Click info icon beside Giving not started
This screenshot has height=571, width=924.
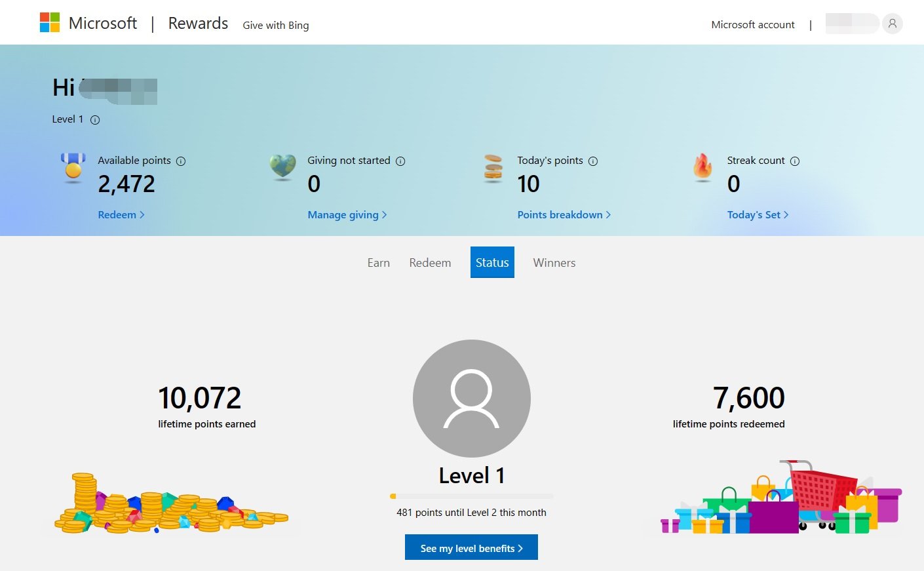(400, 161)
